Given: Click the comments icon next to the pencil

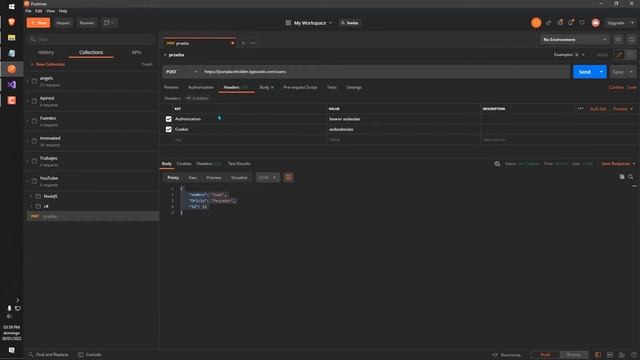Looking at the screenshot, I should tap(631, 55).
